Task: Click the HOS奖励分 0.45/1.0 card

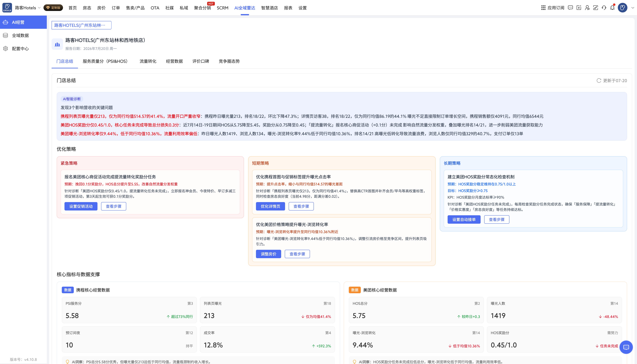Action: point(554,339)
